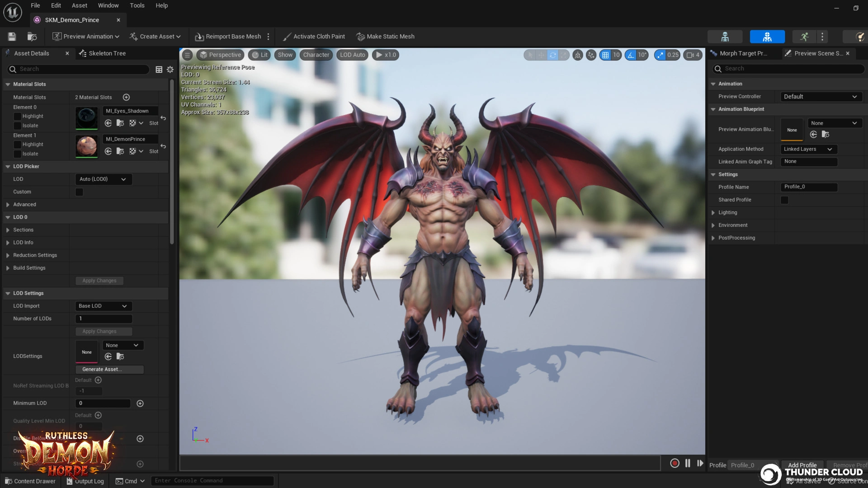
Task: Browse to LODSettings asset folder icon
Action: click(120, 357)
